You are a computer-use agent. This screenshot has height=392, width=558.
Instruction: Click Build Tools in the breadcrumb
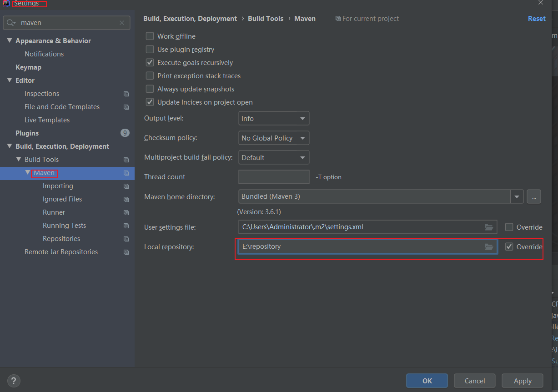click(266, 19)
